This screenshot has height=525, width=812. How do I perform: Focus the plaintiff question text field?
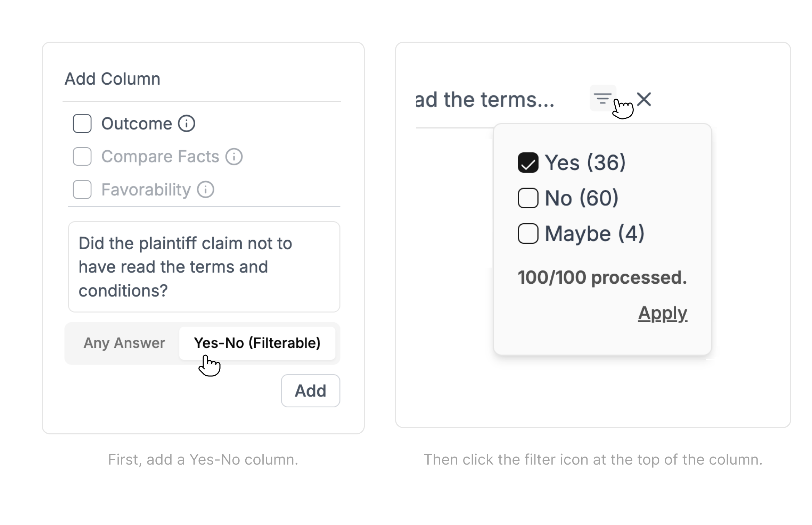click(x=204, y=267)
